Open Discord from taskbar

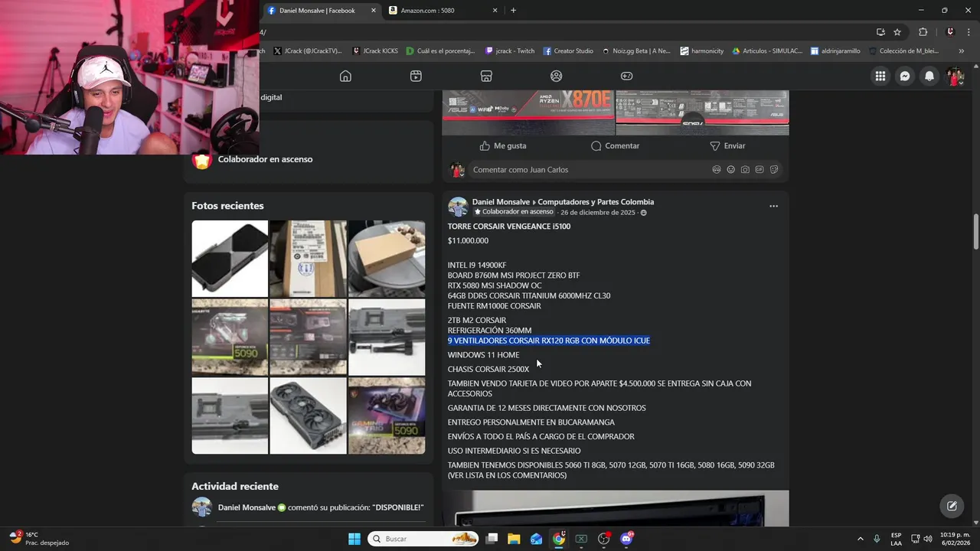coord(626,539)
